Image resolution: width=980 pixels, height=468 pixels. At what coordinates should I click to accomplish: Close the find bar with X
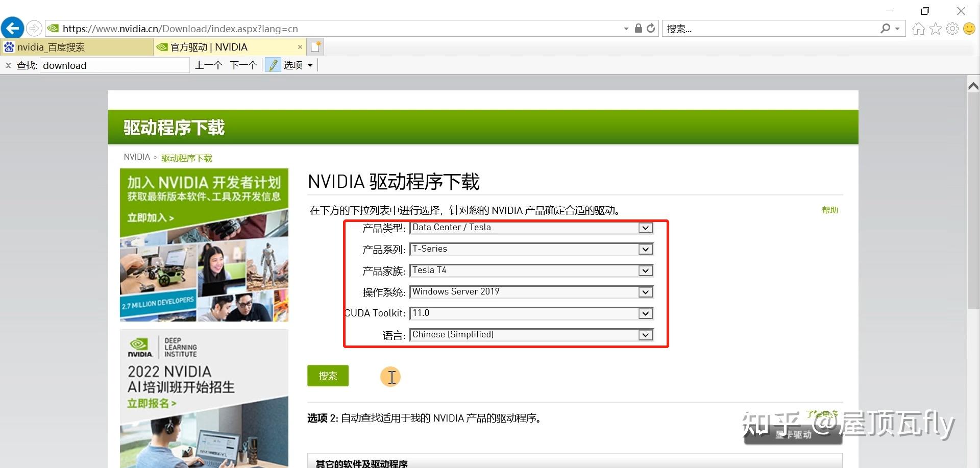point(8,65)
